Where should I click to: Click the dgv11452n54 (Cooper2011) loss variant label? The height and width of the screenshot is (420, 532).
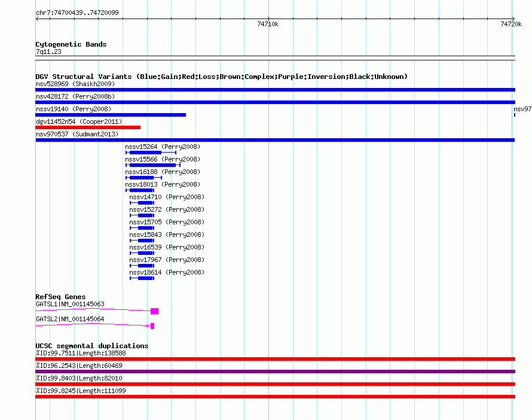click(x=79, y=121)
